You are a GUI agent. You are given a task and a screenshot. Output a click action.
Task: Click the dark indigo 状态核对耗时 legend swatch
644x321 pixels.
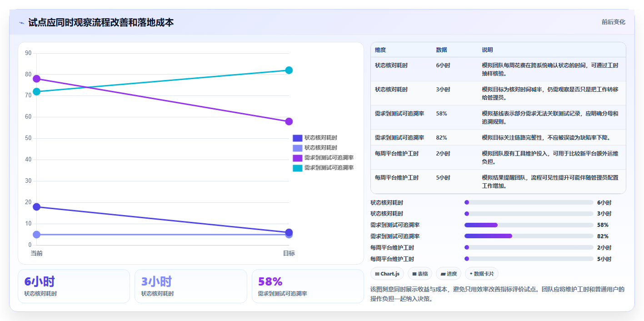click(x=297, y=138)
